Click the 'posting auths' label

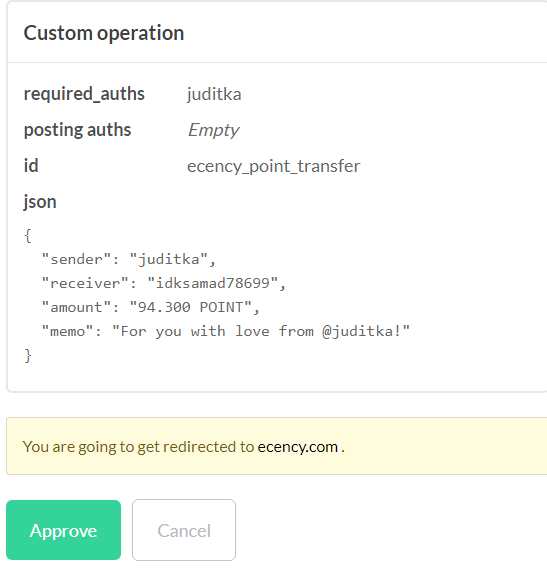(77, 130)
